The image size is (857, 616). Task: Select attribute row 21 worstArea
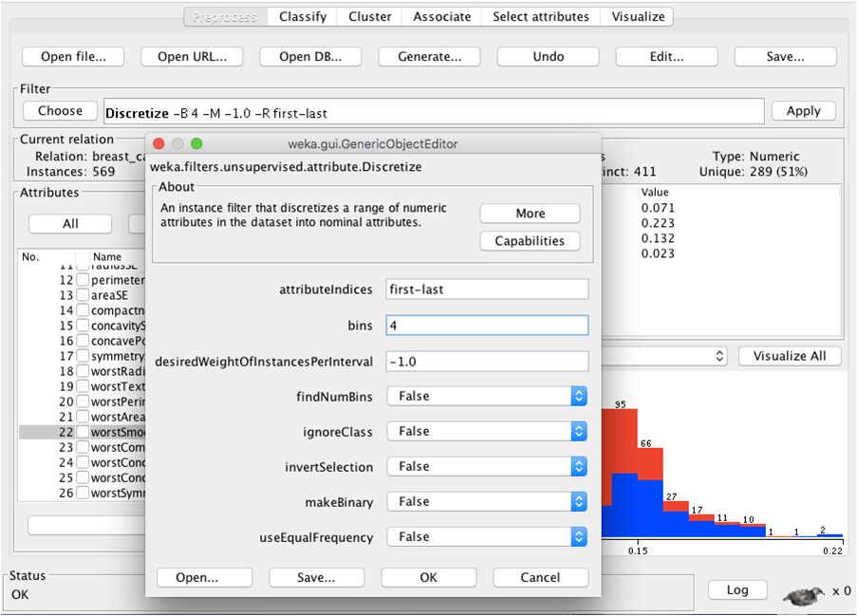(82, 417)
